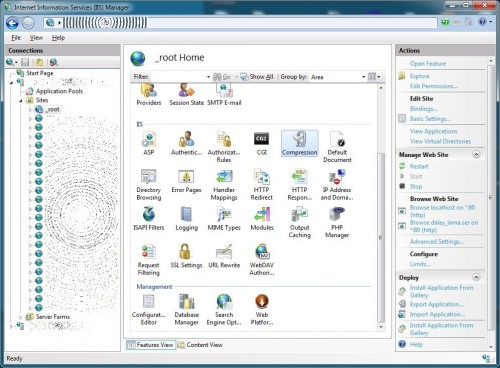
Task: Open Handler Mappings feature
Action: [224, 185]
